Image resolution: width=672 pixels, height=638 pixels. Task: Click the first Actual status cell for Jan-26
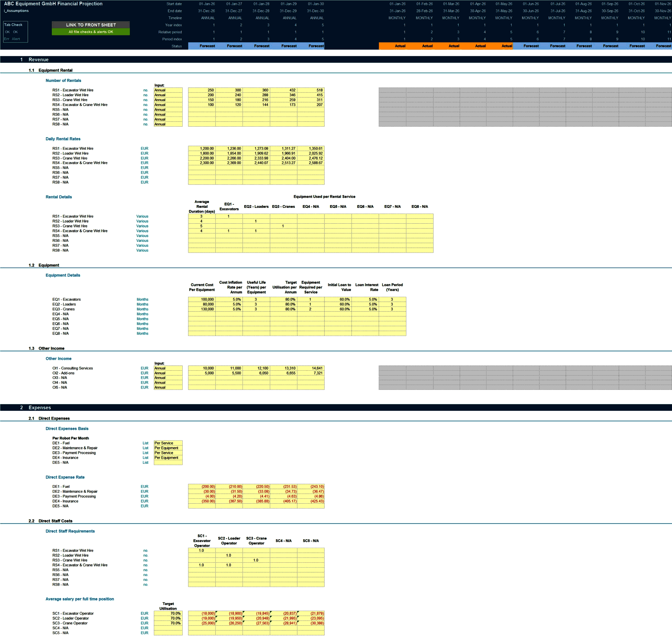(400, 46)
